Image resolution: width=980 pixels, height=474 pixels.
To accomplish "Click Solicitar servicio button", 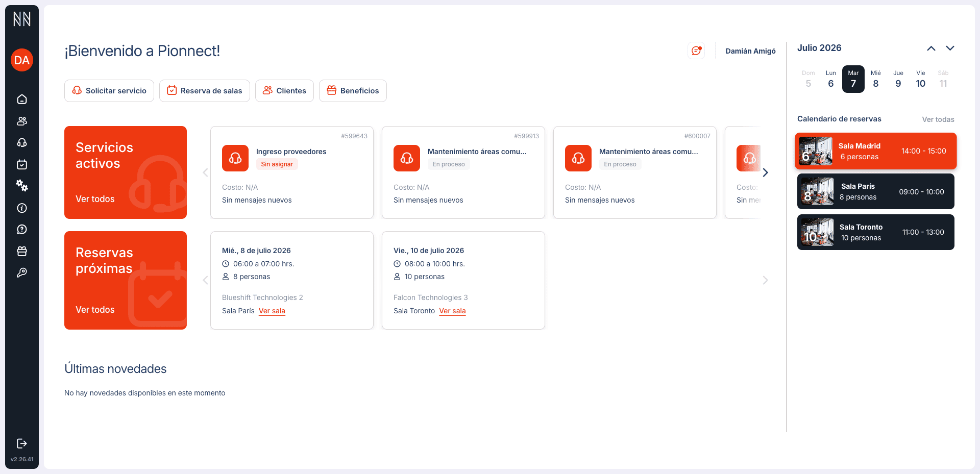I will (x=109, y=91).
